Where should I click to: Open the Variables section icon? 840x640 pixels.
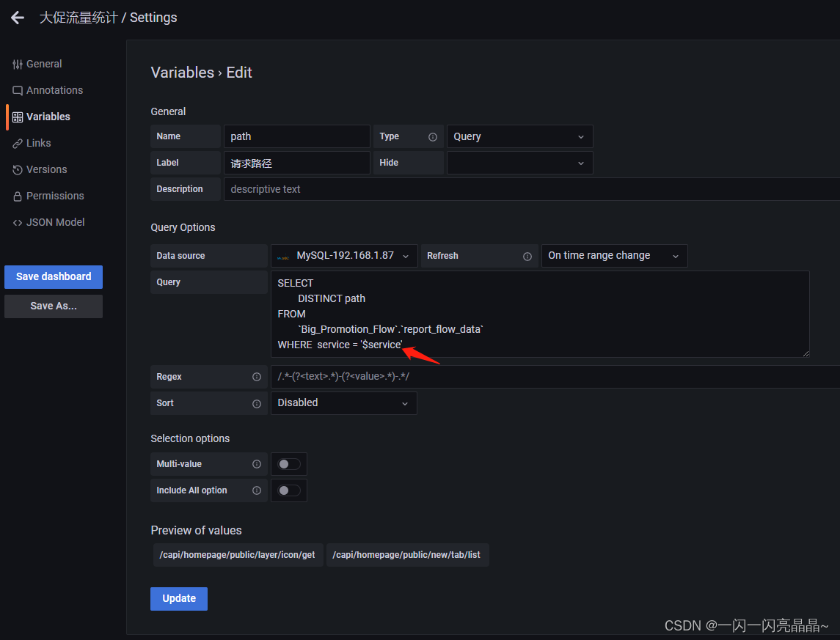click(16, 117)
